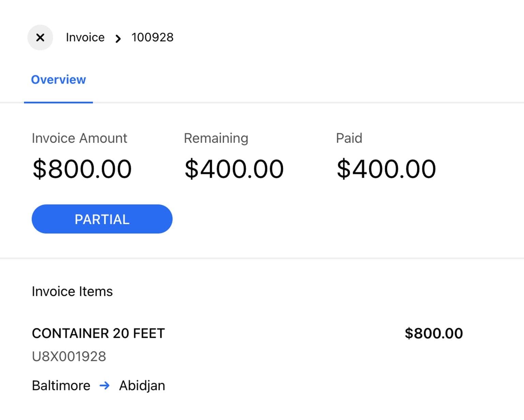Viewport: 524px width, 420px height.
Task: Click the container number U8X001928
Action: [x=69, y=356]
